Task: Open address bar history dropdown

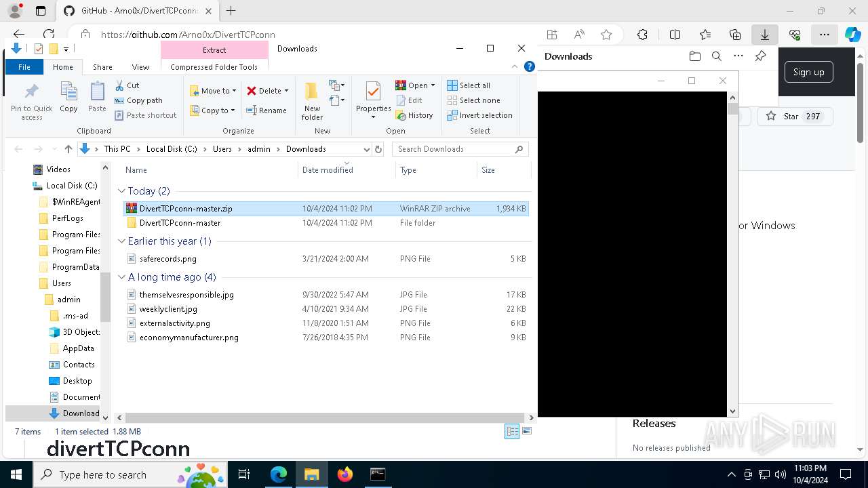Action: [x=367, y=149]
